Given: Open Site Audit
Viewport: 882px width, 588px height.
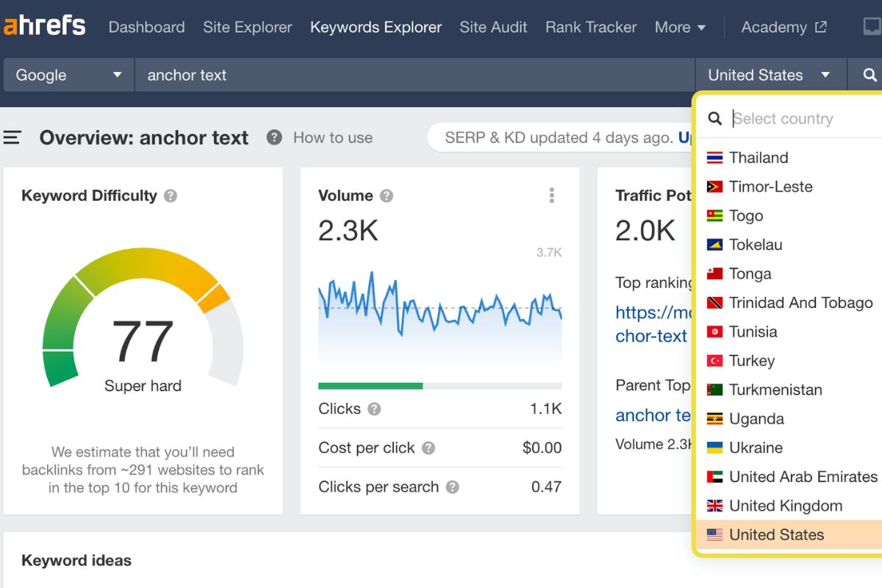Looking at the screenshot, I should [x=493, y=27].
